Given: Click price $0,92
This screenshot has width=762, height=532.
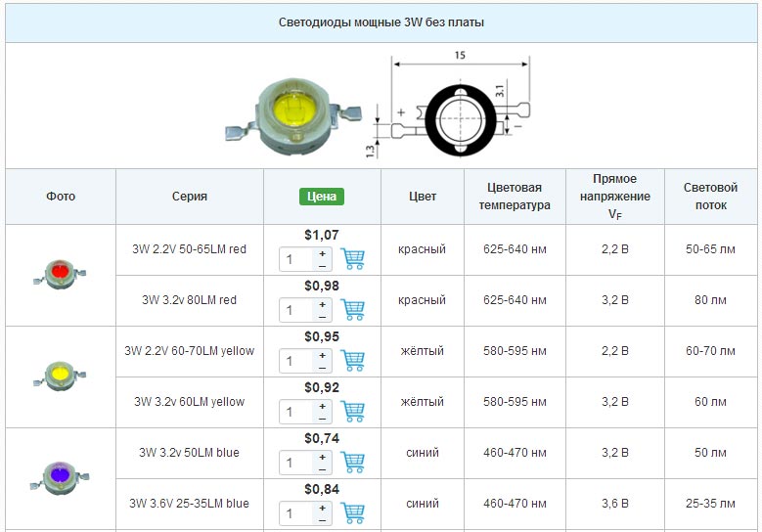Looking at the screenshot, I should click(322, 387).
